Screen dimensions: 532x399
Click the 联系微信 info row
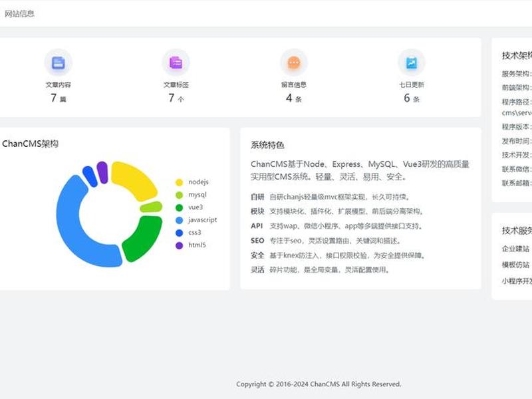pyautogui.click(x=517, y=169)
